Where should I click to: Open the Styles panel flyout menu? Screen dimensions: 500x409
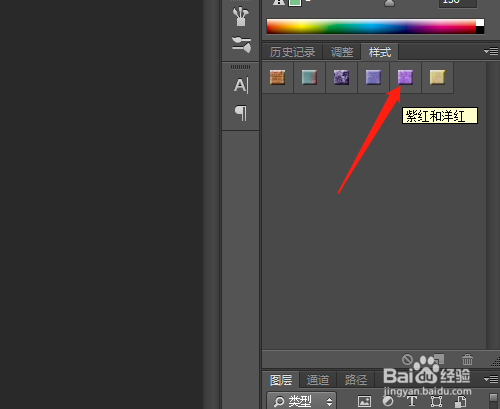click(x=491, y=51)
